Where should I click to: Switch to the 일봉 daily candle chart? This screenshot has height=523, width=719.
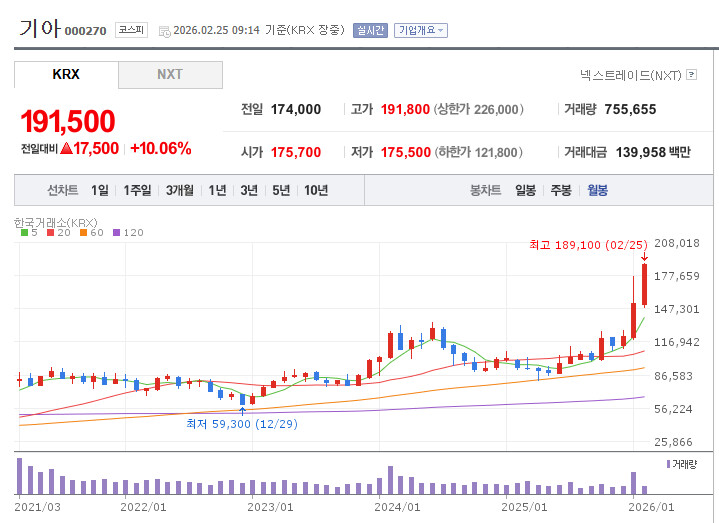point(525,190)
